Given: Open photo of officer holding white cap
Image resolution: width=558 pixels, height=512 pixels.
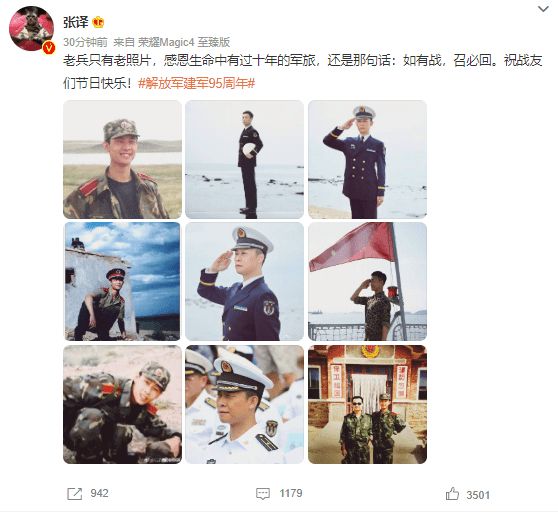Looking at the screenshot, I should coord(244,159).
